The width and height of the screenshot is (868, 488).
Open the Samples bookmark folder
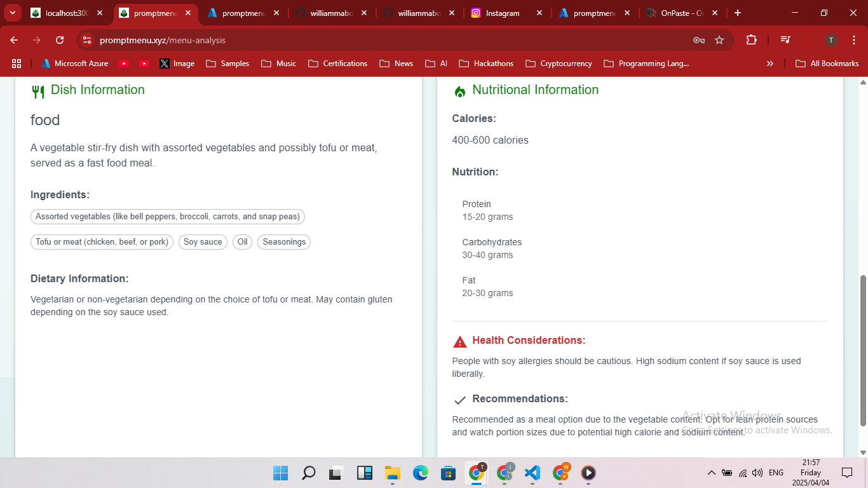coord(227,64)
